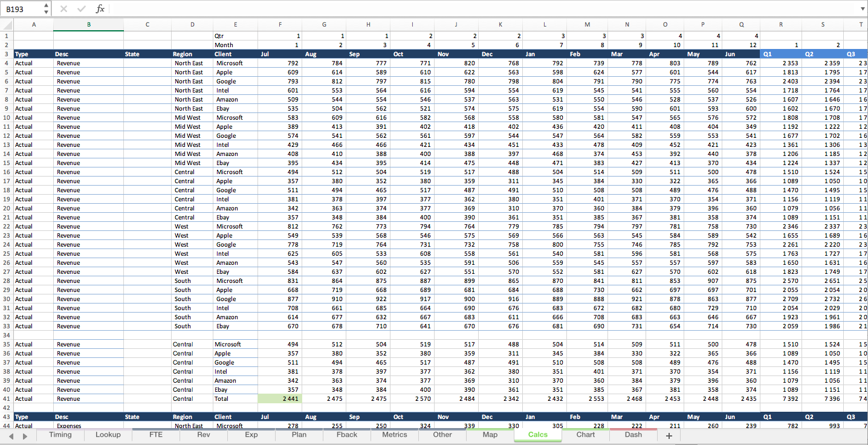Open the Metrics sheet tab

tap(395, 435)
